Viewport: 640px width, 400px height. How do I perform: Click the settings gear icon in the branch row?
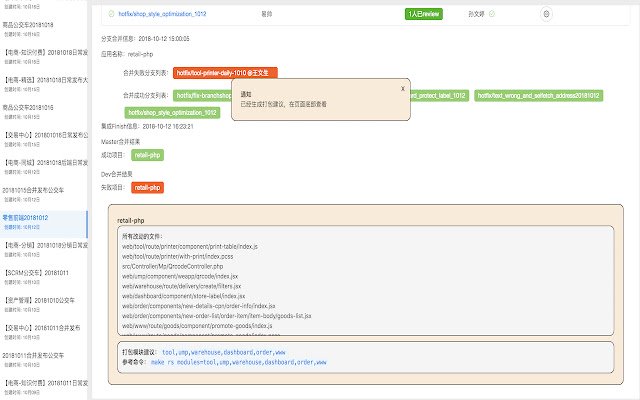(546, 14)
